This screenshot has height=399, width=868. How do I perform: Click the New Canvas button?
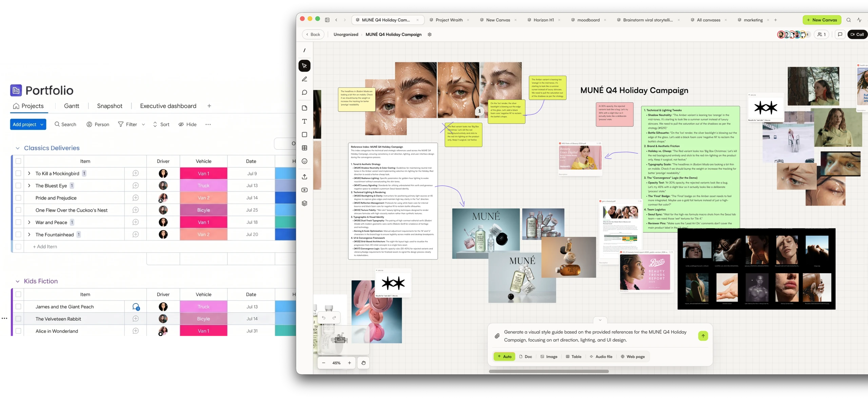pyautogui.click(x=822, y=20)
